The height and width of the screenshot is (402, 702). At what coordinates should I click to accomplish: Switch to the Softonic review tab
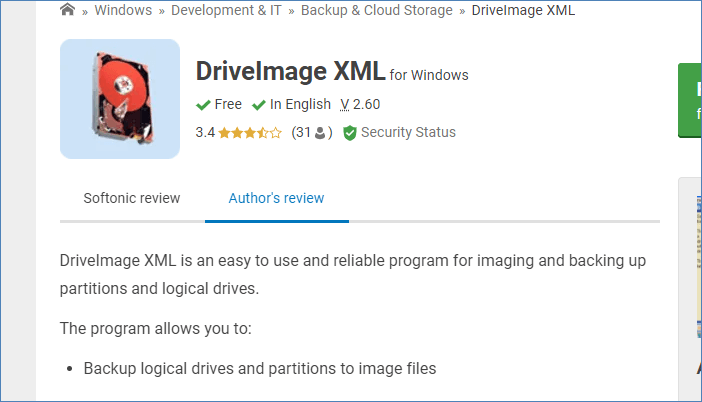(132, 198)
